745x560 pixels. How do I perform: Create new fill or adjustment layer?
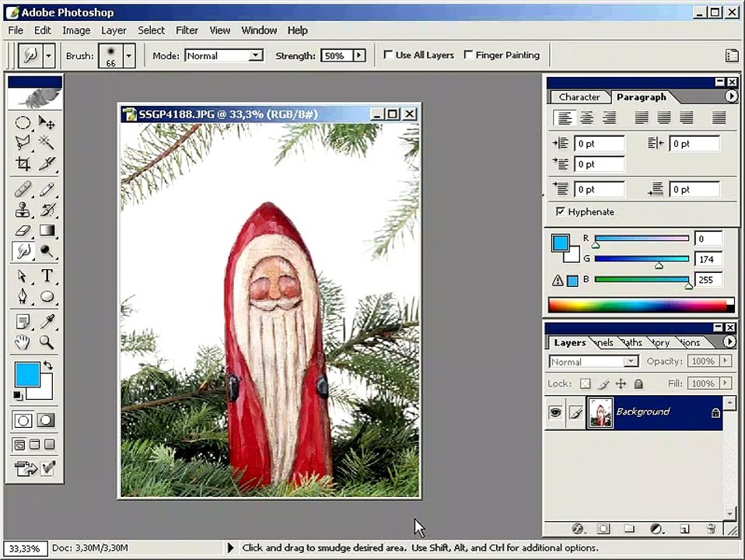pos(656,529)
